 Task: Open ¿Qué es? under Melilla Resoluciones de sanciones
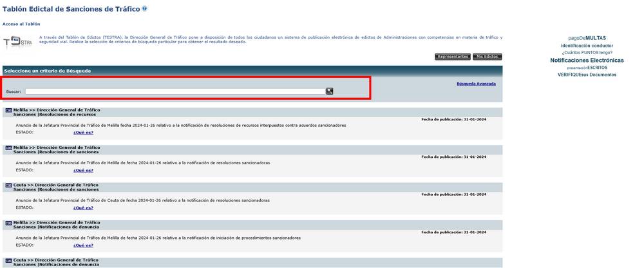[x=83, y=170]
